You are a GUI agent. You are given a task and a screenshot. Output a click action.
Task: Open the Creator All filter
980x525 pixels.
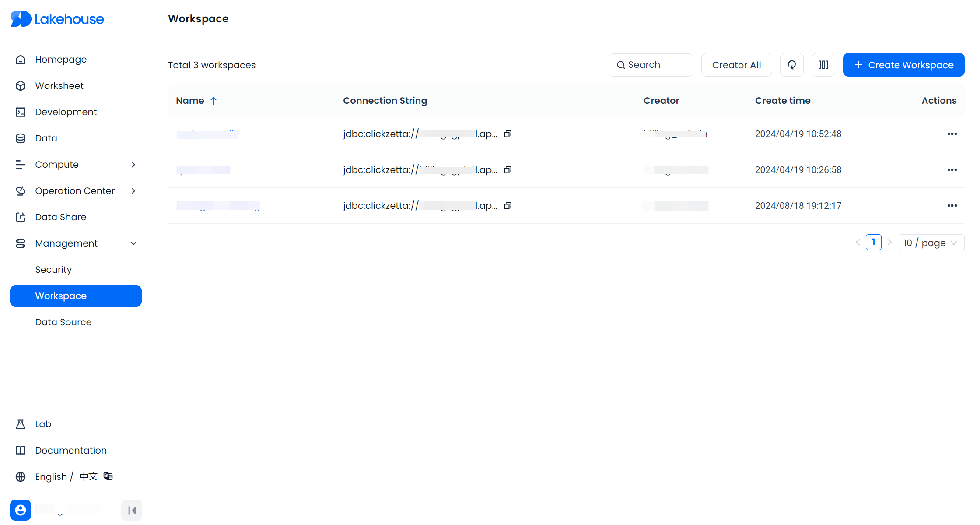tap(736, 65)
